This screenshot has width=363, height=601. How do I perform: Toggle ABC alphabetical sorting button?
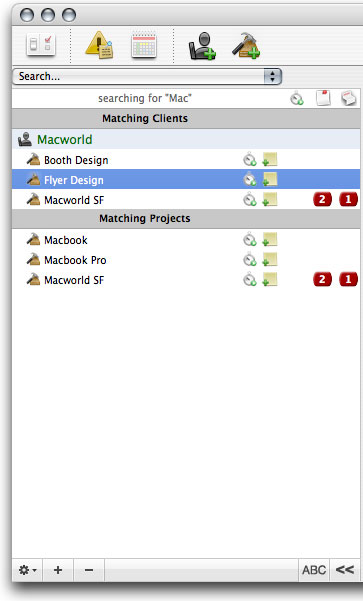coord(314,570)
